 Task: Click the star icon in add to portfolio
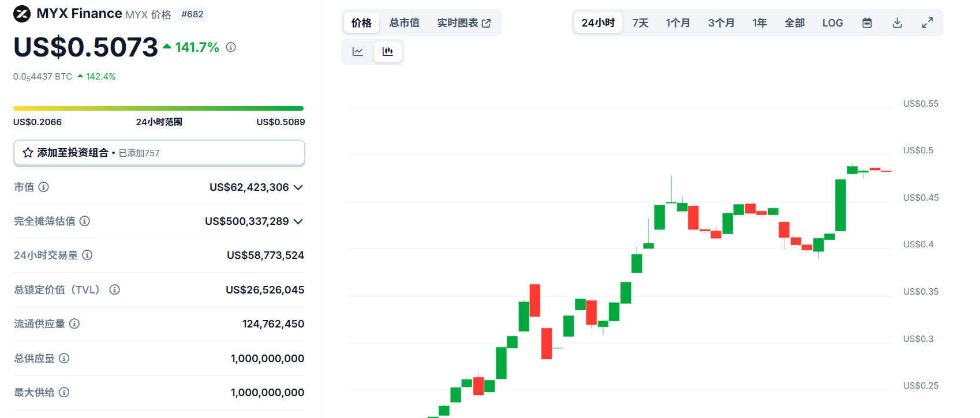[x=28, y=153]
